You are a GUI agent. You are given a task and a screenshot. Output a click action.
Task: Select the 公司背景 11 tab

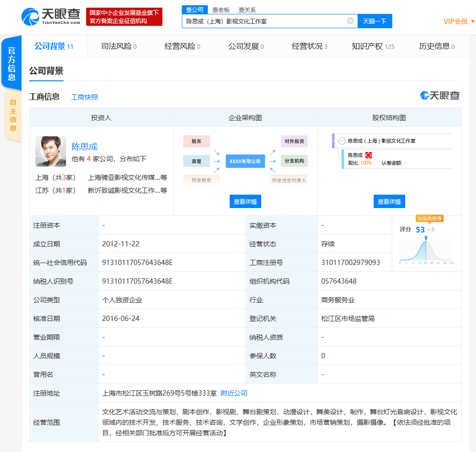coord(54,46)
